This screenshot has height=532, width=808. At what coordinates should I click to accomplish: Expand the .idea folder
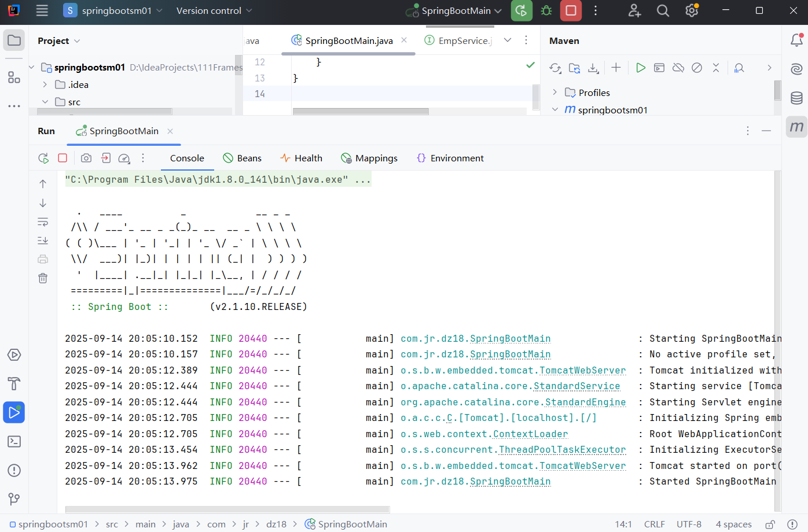(45, 84)
